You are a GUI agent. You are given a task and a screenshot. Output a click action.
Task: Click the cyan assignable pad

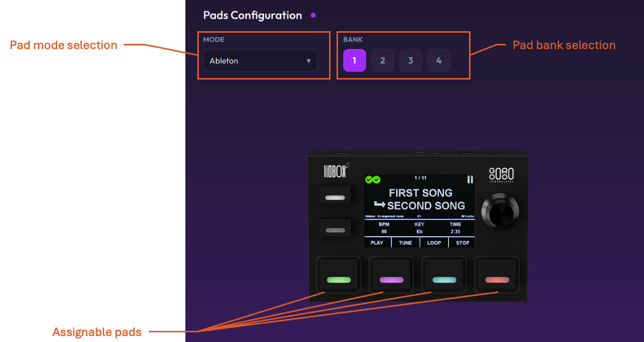click(444, 274)
